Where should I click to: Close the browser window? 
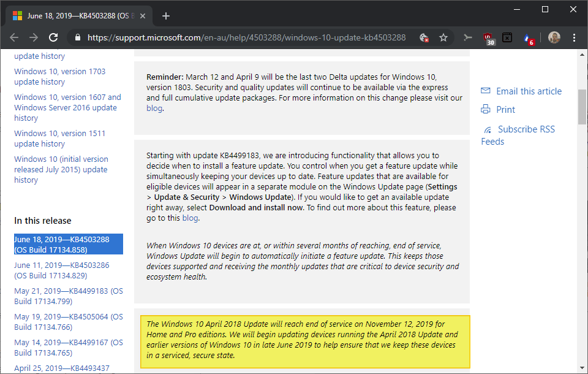[573, 9]
